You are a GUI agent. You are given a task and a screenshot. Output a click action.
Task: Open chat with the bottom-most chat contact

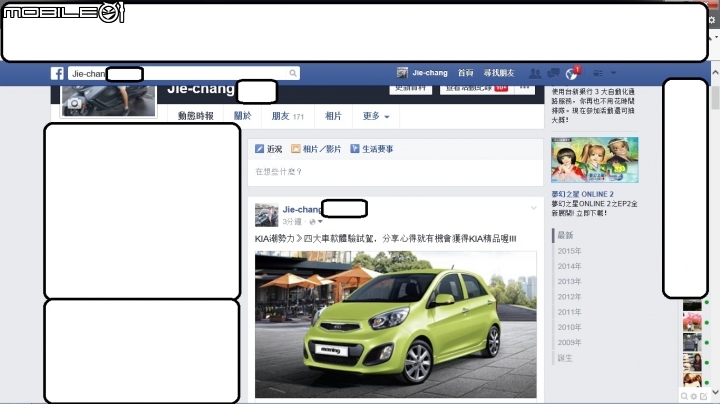point(692,380)
